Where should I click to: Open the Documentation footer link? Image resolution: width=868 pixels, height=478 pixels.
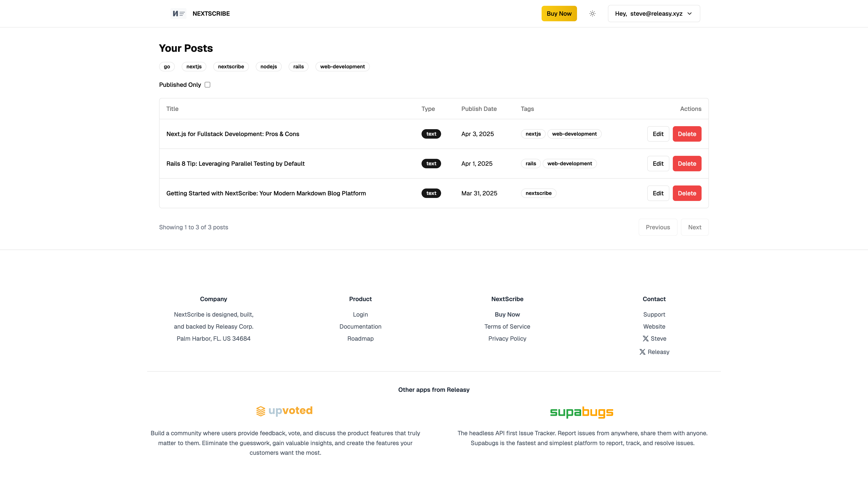[x=360, y=326]
